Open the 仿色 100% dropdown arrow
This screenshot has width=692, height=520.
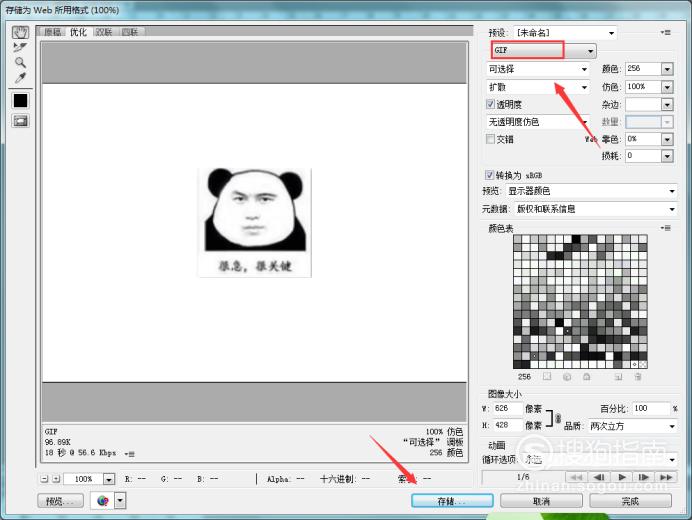(x=667, y=87)
